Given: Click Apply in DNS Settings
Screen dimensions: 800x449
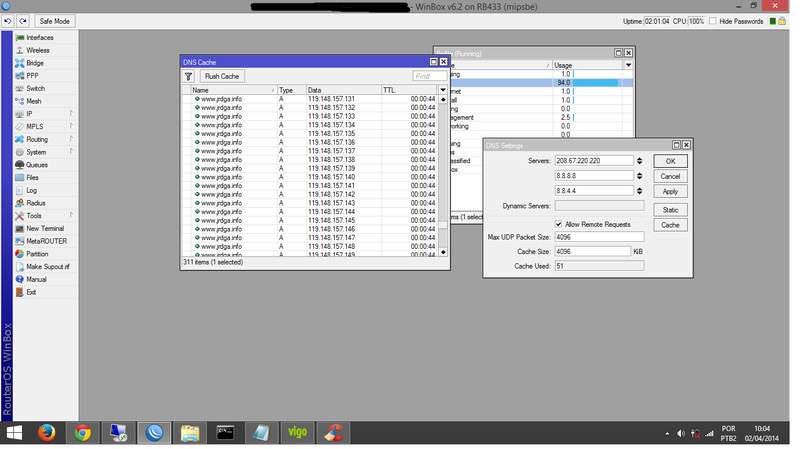Looking at the screenshot, I should [x=670, y=192].
